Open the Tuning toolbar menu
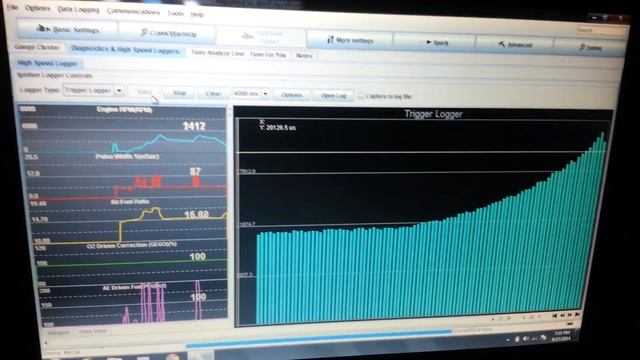 click(590, 47)
